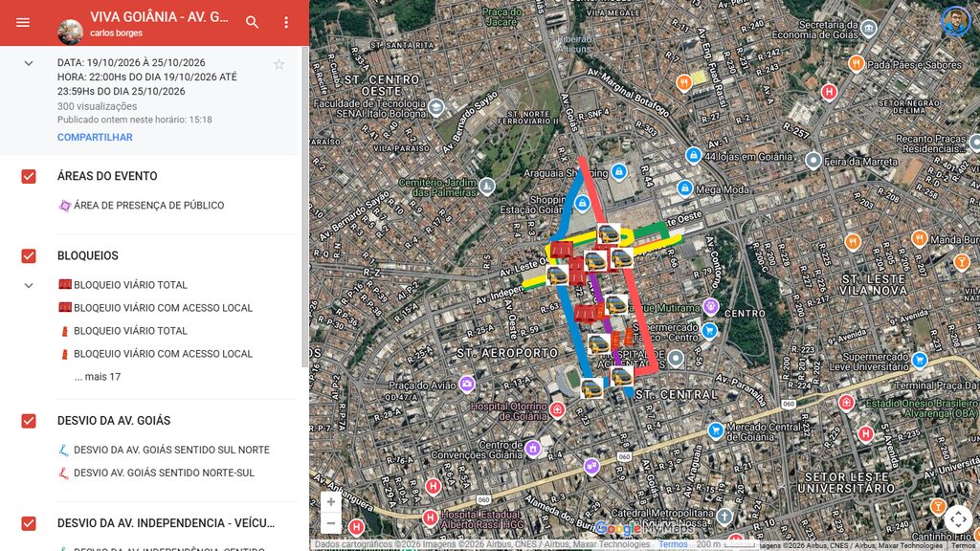Select DESVIO AV. GOIÁS SENTIDO NORTE-SUL
980x551 pixels.
(165, 473)
